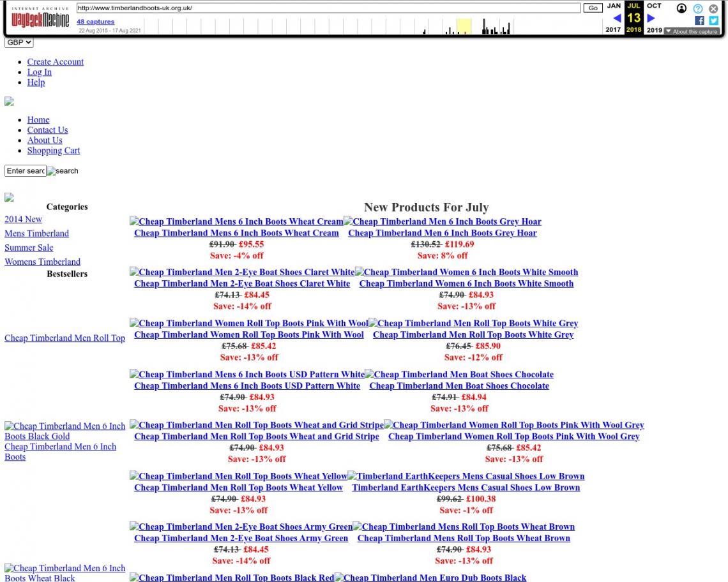Open Shopping Cart menu item
This screenshot has height=582, width=728.
54,151
